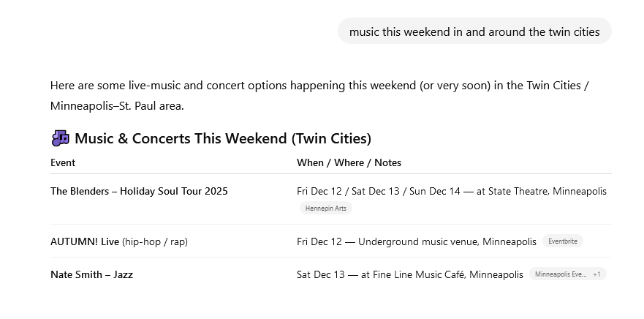
Task: Click the user message bubble about twin cities
Action: (x=474, y=31)
